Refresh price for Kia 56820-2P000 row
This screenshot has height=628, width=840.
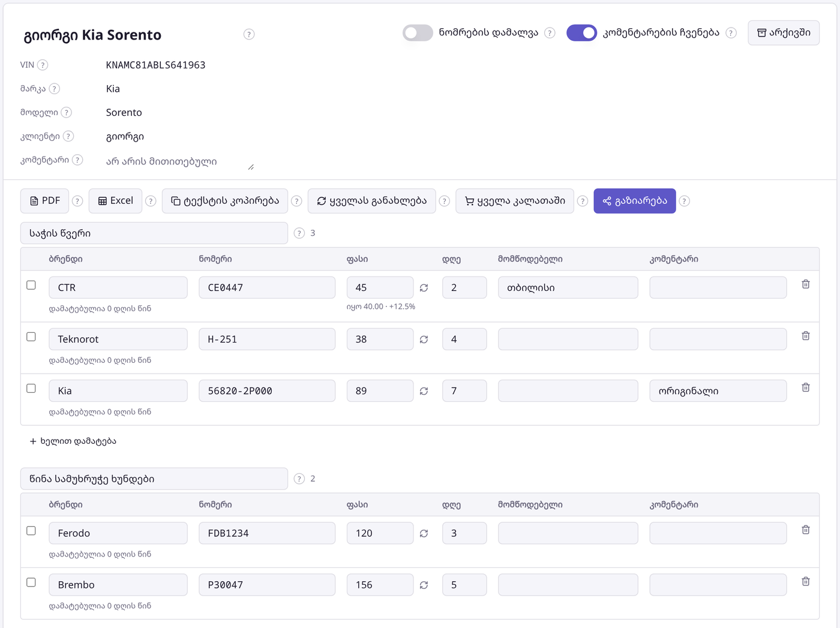(424, 391)
